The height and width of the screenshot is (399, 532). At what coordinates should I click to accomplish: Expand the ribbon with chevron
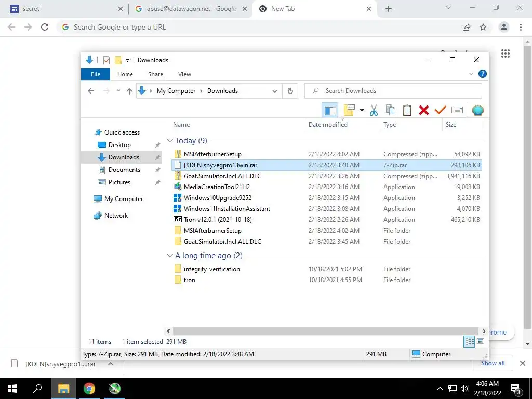click(x=471, y=74)
